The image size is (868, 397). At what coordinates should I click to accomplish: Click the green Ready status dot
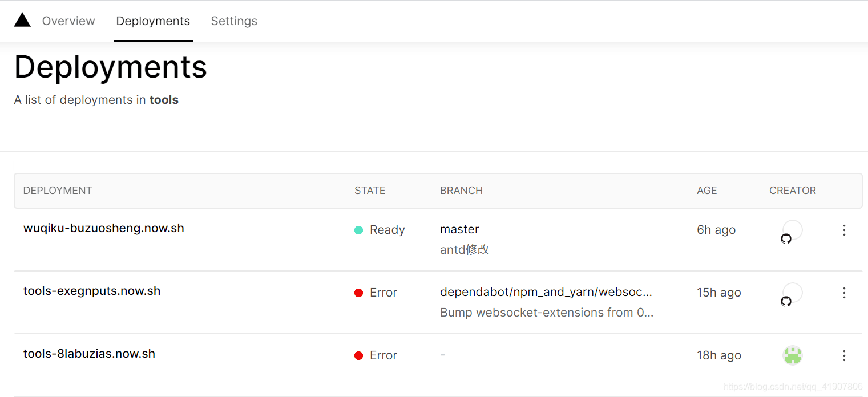click(359, 230)
